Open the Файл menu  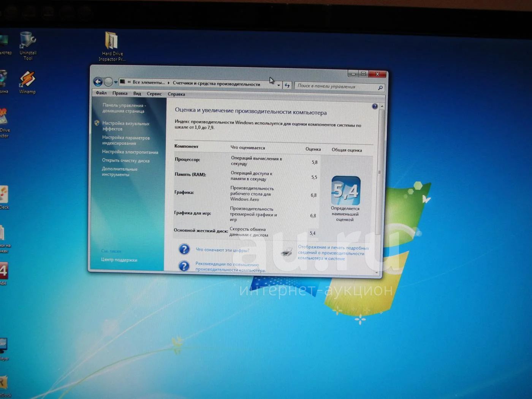[x=101, y=93]
